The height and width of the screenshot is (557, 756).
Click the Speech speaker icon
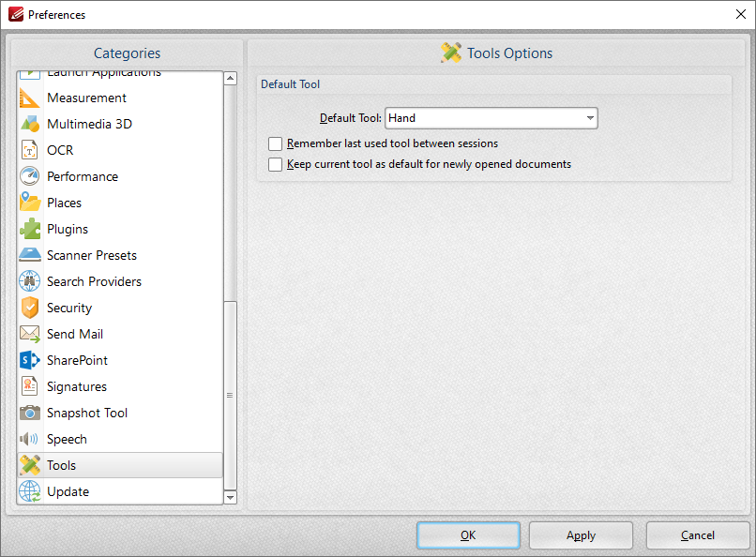[28, 439]
